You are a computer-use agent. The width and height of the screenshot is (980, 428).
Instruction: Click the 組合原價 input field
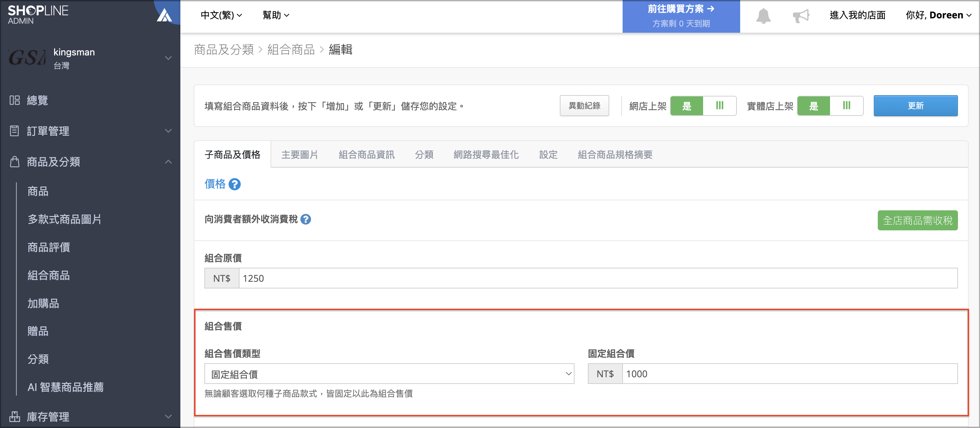click(598, 279)
